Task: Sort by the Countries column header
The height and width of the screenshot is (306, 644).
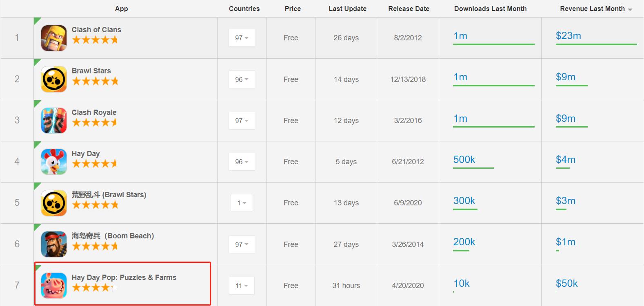Action: 244,9
